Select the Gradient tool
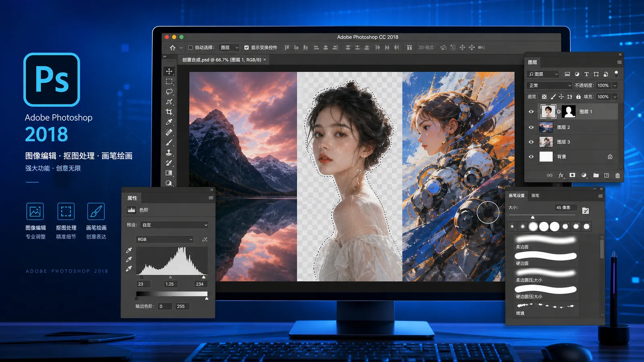This screenshot has height=362, width=644. (x=169, y=173)
